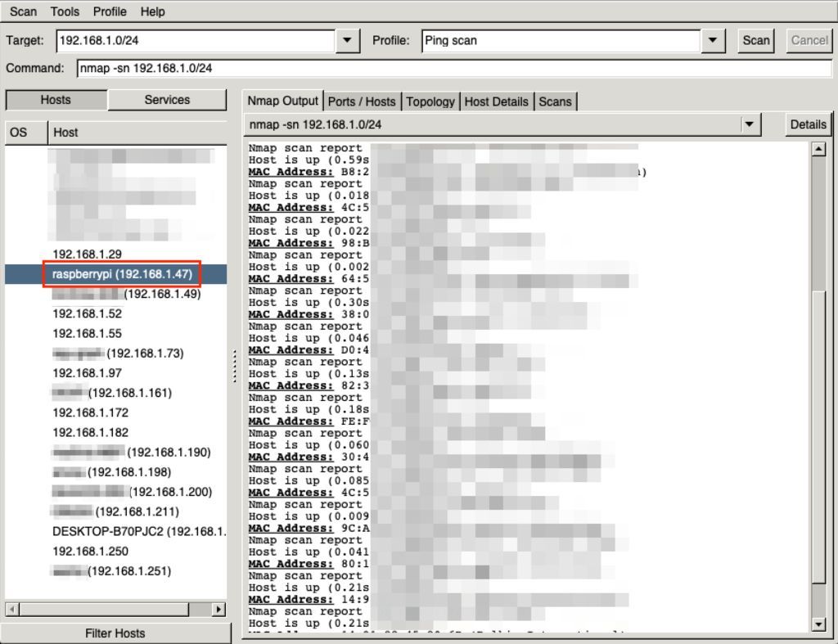This screenshot has height=644, width=838.
Task: Open the Host Details tab
Action: click(496, 101)
